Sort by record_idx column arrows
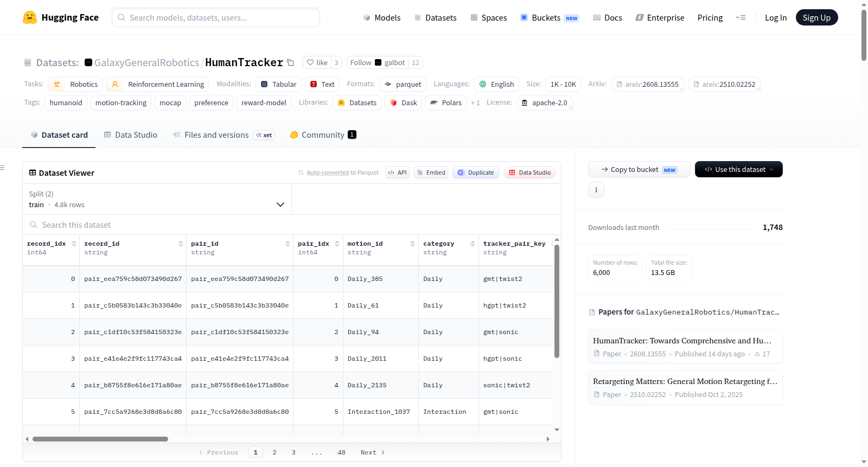This screenshot has width=868, height=467. point(74,244)
